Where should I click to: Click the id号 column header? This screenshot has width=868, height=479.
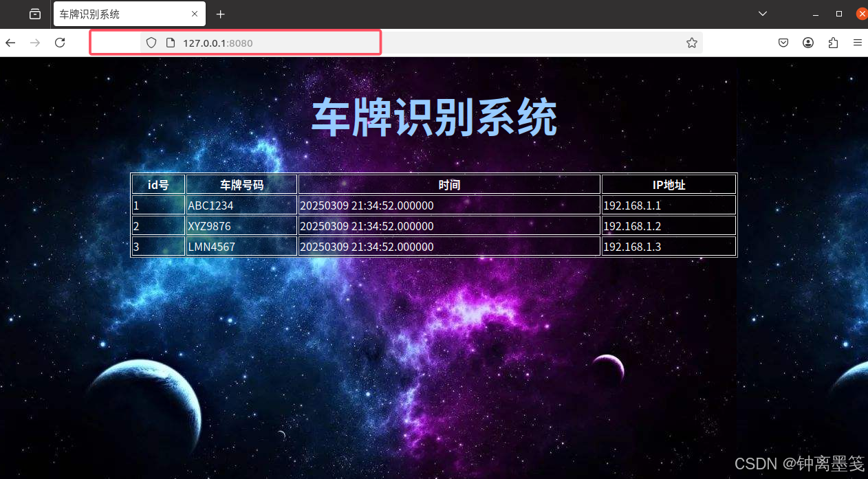click(x=158, y=184)
